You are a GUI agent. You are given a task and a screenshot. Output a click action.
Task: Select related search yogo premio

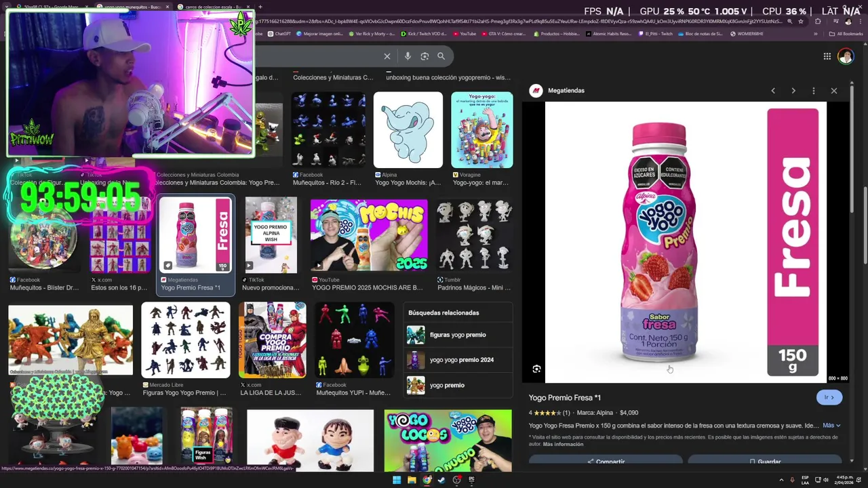click(458, 385)
